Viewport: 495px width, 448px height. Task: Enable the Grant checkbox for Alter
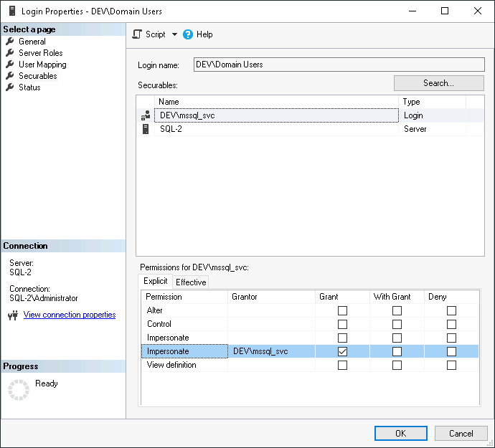click(x=342, y=310)
